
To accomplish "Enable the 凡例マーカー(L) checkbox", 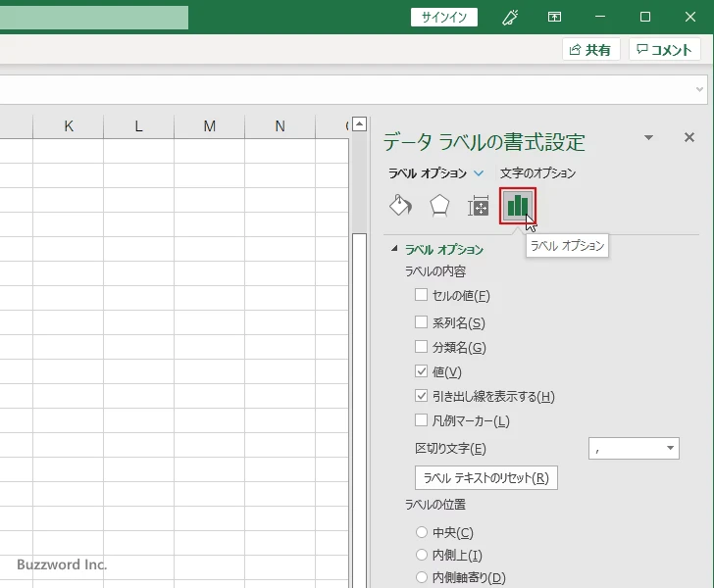I will (x=421, y=419).
